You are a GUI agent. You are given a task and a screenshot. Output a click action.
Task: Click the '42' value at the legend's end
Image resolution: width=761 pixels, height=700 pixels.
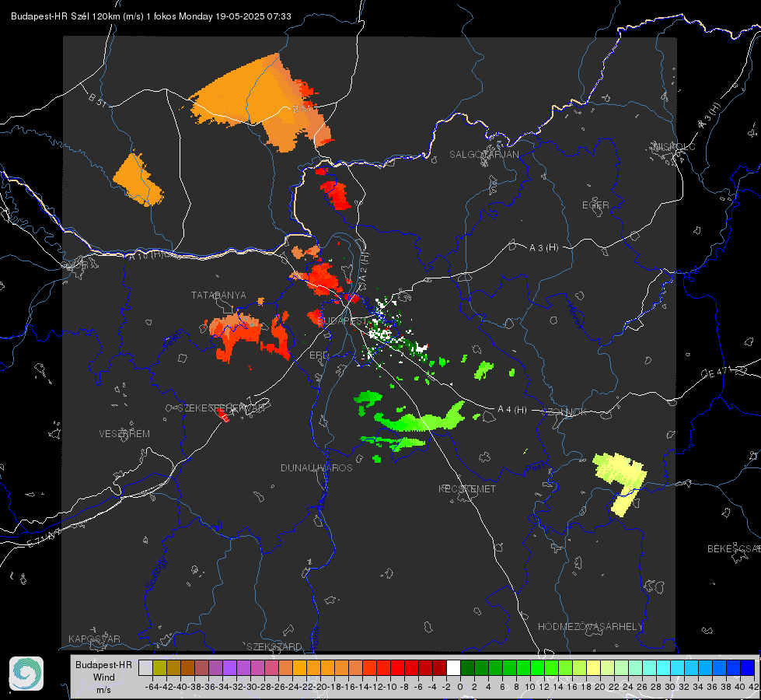pos(753,687)
